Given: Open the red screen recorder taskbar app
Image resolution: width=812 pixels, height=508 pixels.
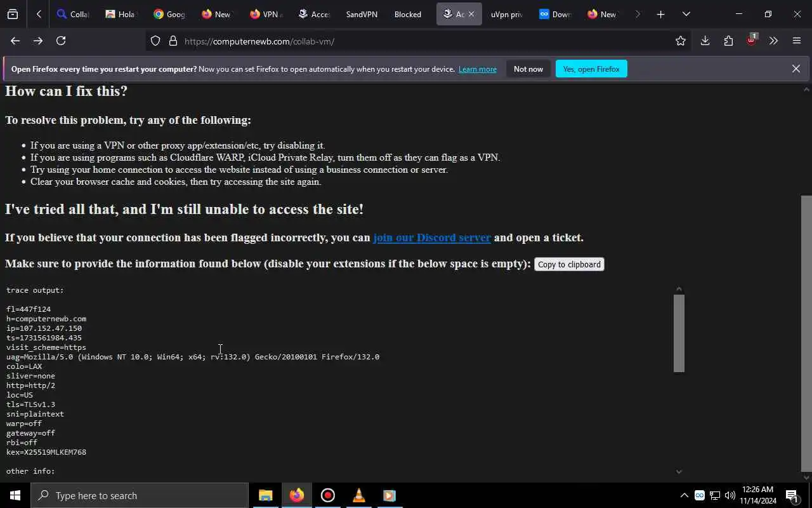Looking at the screenshot, I should coord(327,495).
